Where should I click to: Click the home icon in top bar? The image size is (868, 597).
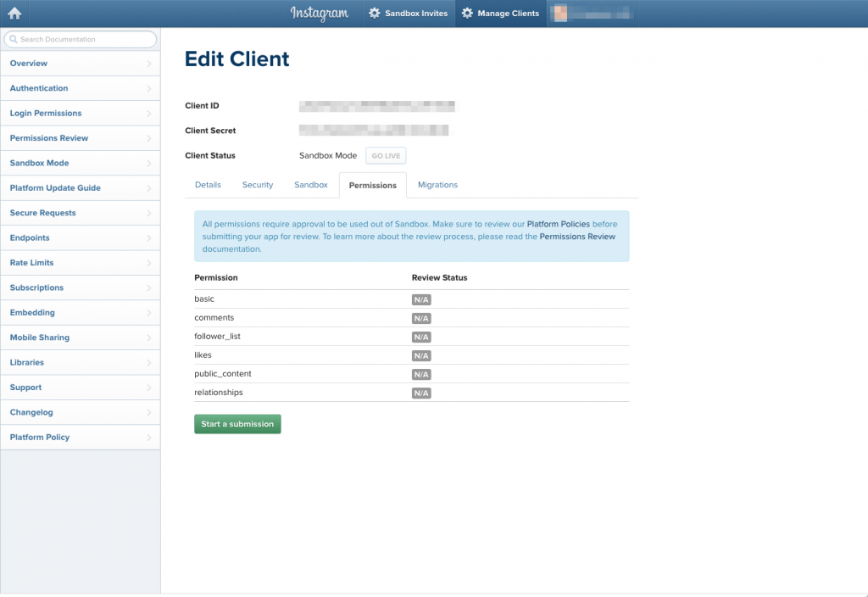click(x=14, y=13)
